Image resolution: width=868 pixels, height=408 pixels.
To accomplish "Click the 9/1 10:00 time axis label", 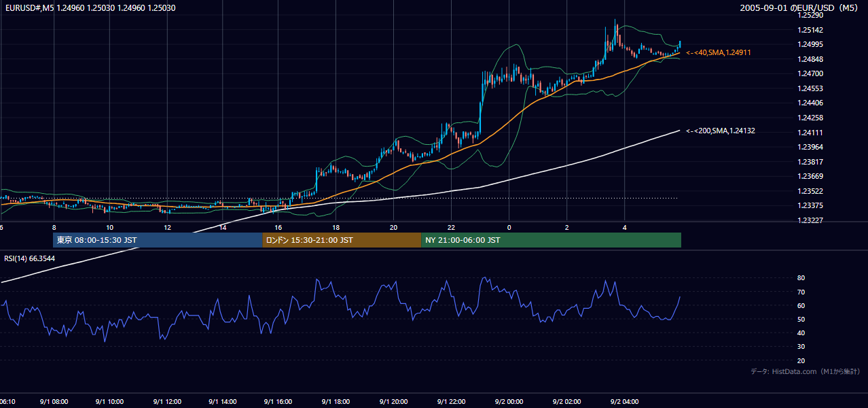I will (x=109, y=402).
